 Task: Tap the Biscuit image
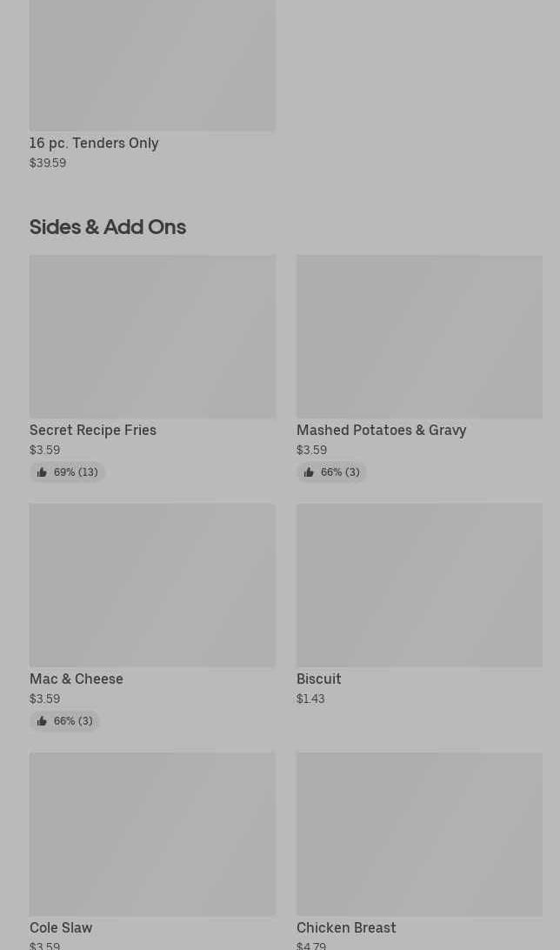coord(419,585)
